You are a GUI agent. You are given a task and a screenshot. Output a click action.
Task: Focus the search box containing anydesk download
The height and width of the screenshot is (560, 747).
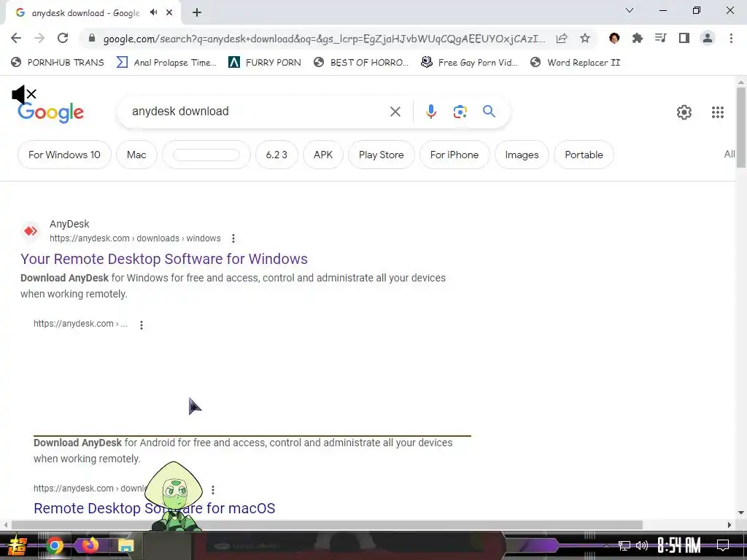[258, 112]
